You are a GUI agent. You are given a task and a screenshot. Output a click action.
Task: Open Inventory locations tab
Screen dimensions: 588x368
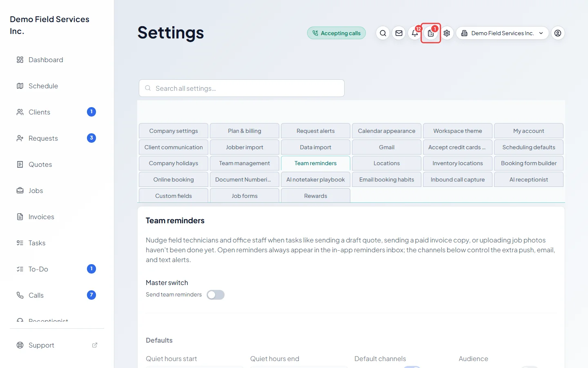point(458,163)
